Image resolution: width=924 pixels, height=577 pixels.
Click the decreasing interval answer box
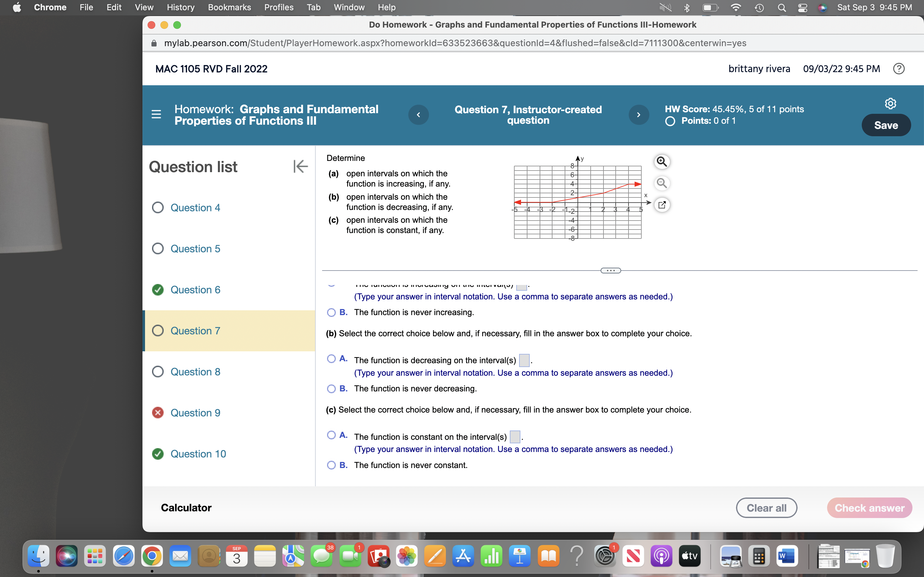pyautogui.click(x=524, y=360)
